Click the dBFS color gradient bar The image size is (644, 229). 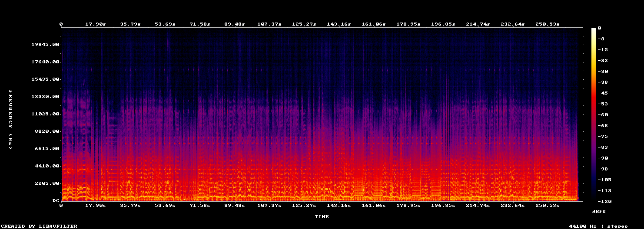(x=593, y=114)
